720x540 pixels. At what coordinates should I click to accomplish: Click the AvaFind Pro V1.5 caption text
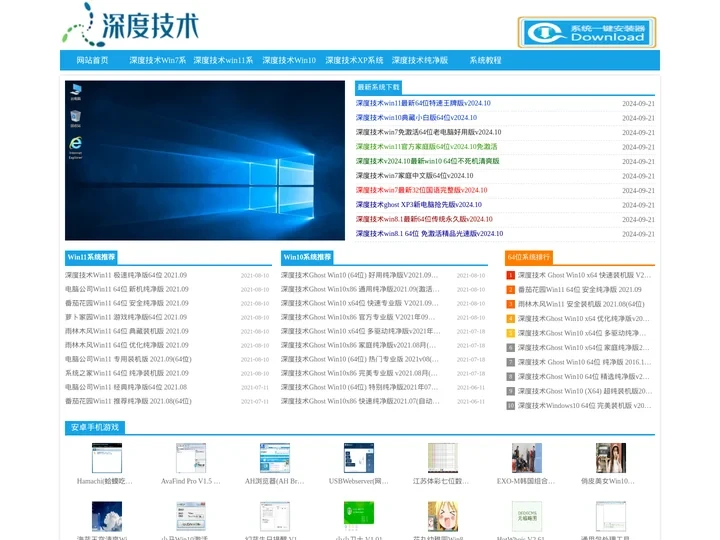[191, 481]
